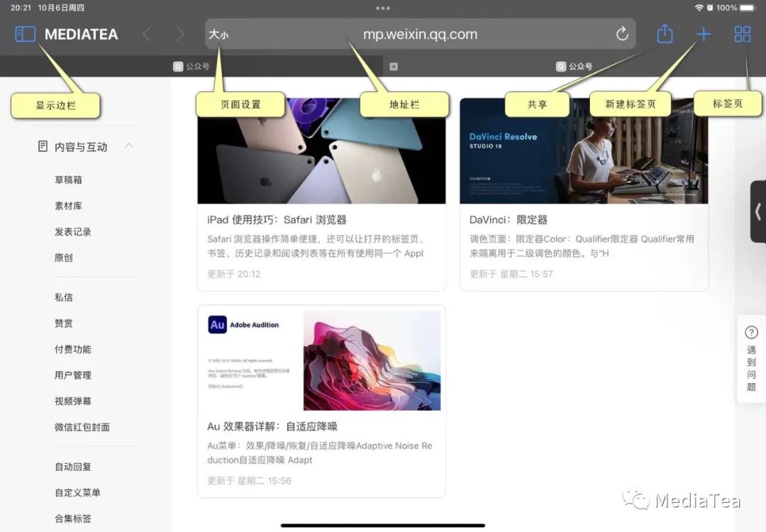Go forward to the next page
The image size is (766, 532).
click(180, 34)
